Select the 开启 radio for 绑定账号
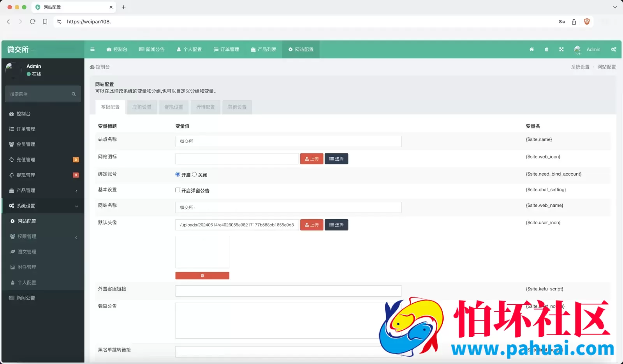The height and width of the screenshot is (364, 623). (x=178, y=174)
